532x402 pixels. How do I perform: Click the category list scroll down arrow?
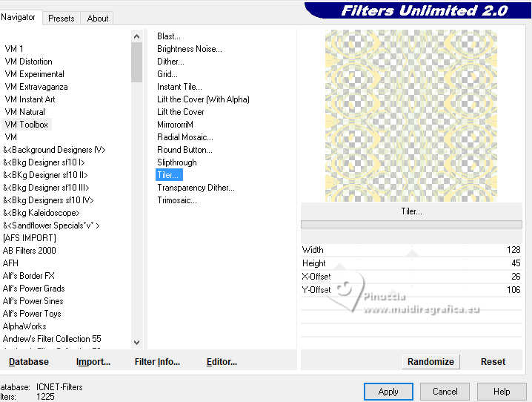137,342
